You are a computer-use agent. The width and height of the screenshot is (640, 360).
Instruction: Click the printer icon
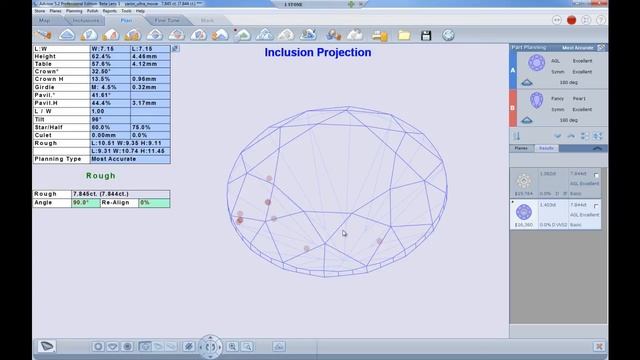tap(380, 36)
